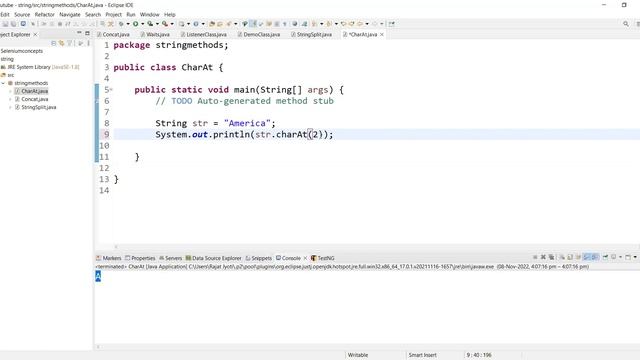Open the Refactor menu
This screenshot has height=360, width=640.
pos(44,14)
